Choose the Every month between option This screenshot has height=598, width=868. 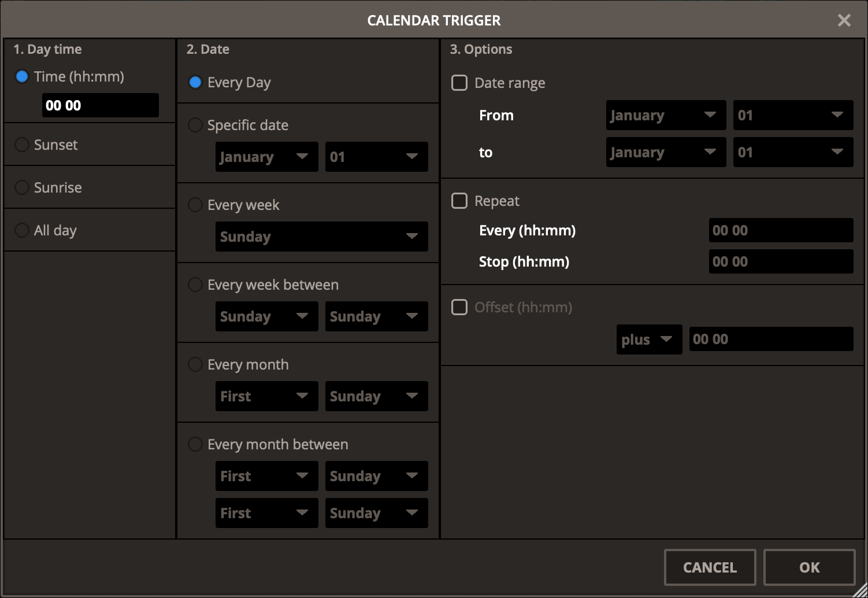[195, 444]
